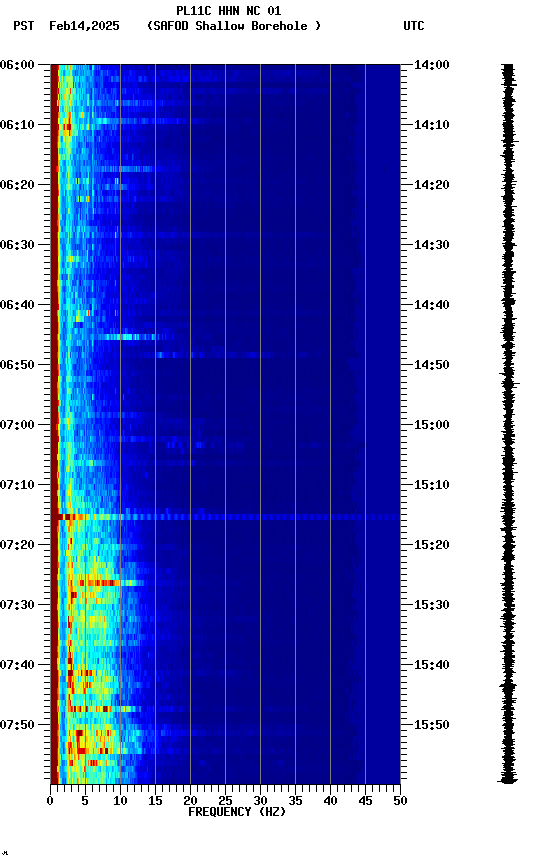
Task: Click the 07:10 PST time label
Action: (x=17, y=485)
